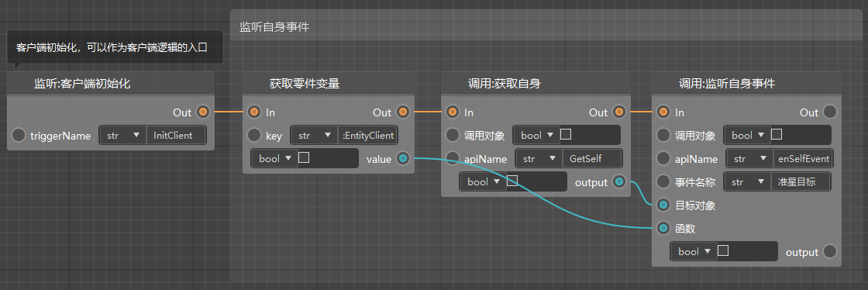The image size is (868, 290).
Task: Open bool type dropdown in 获取零件变量 node
Action: click(x=274, y=158)
